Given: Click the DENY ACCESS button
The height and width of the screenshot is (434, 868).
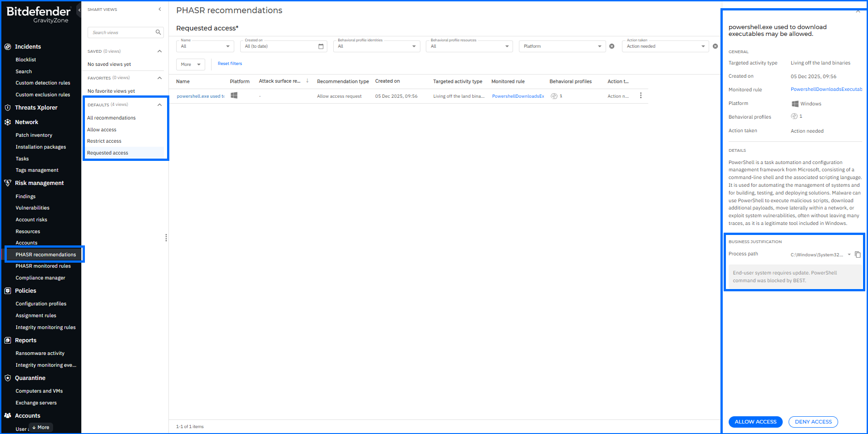Looking at the screenshot, I should (x=813, y=422).
